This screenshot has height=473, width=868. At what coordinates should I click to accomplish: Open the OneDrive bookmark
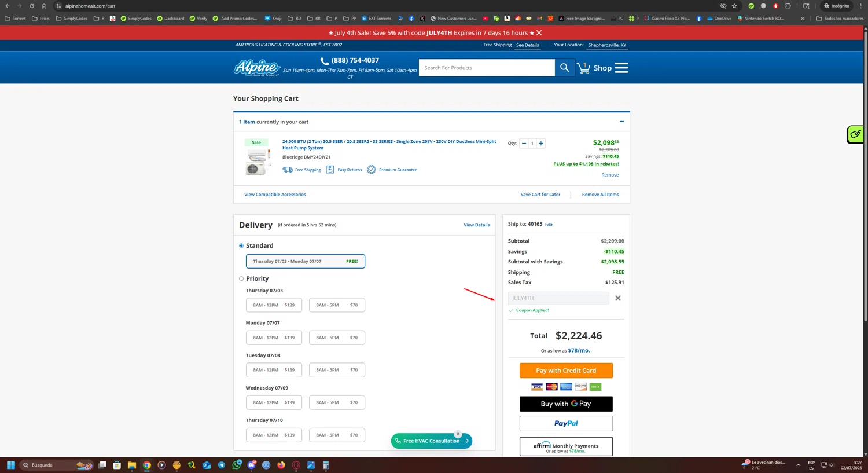pyautogui.click(x=719, y=19)
